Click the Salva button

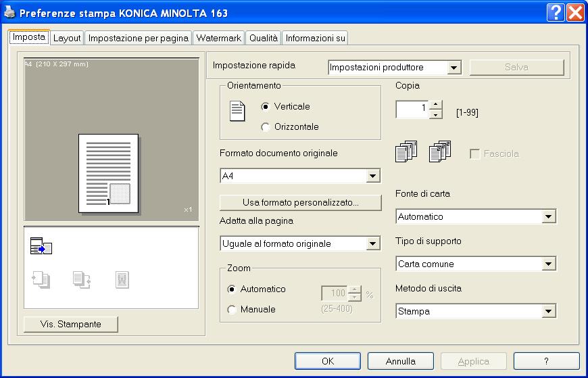click(517, 68)
